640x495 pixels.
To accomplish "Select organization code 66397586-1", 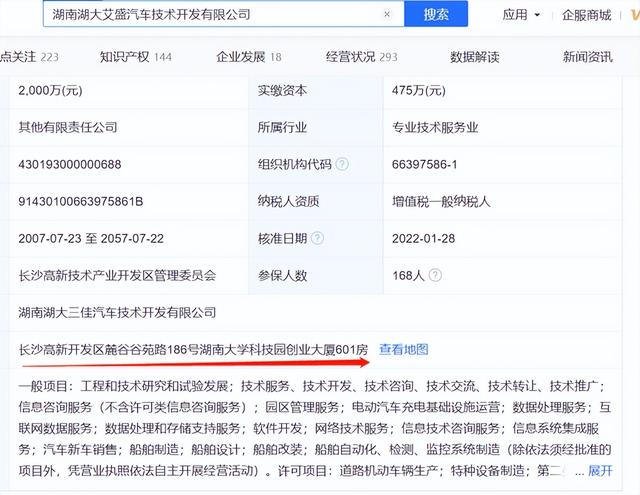I will click(x=424, y=164).
